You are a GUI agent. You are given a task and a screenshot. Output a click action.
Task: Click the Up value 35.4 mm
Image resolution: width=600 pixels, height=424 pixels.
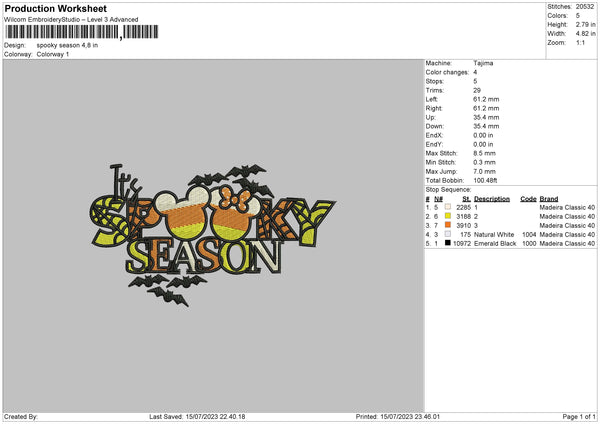point(486,117)
